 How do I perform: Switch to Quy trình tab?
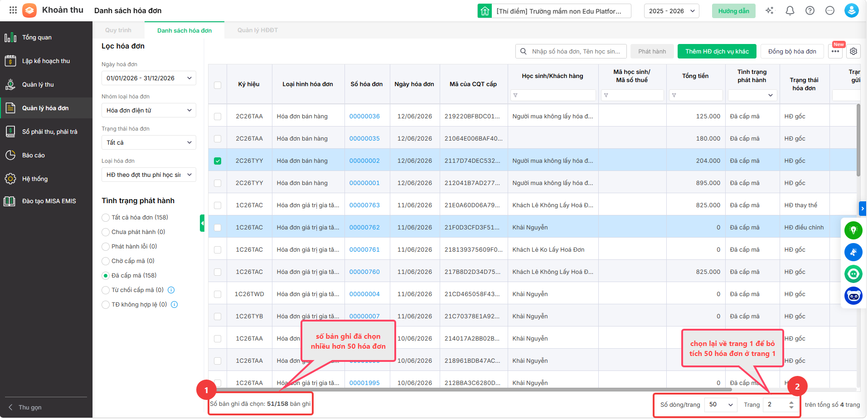118,30
